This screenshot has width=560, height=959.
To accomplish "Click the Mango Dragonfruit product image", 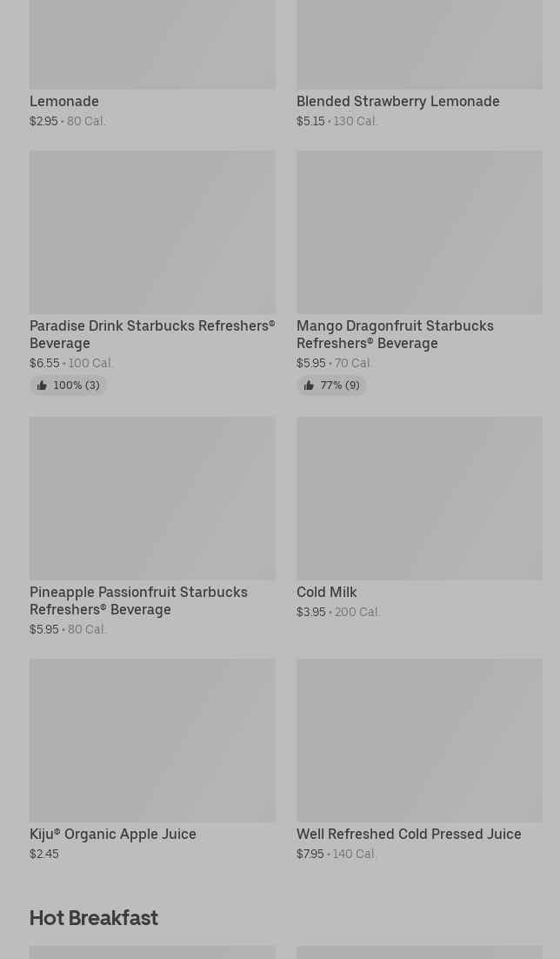I will point(419,232).
